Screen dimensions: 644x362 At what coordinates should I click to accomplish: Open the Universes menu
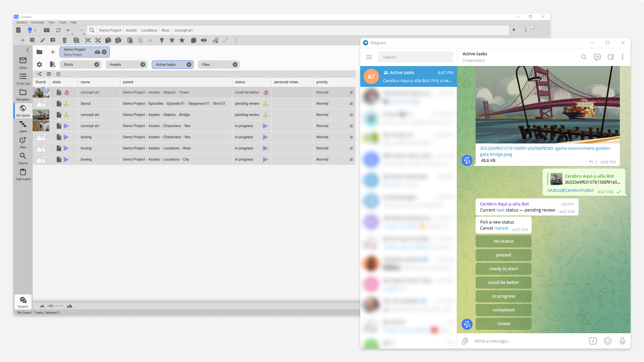[x=38, y=22]
